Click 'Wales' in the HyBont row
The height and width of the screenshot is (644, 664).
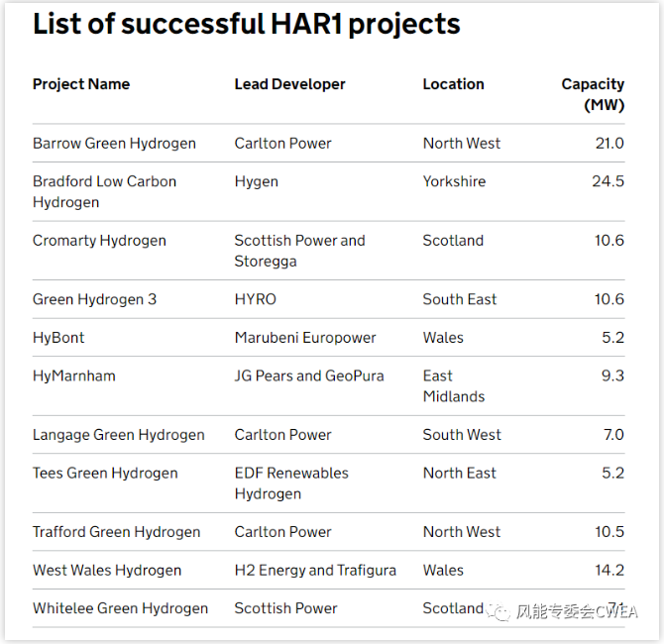(443, 338)
